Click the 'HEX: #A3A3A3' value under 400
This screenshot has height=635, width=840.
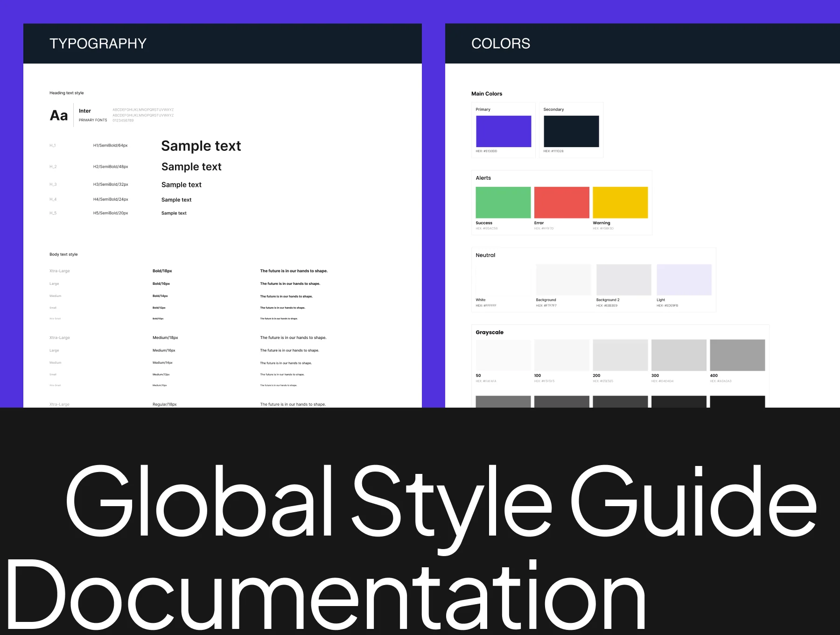pos(721,381)
